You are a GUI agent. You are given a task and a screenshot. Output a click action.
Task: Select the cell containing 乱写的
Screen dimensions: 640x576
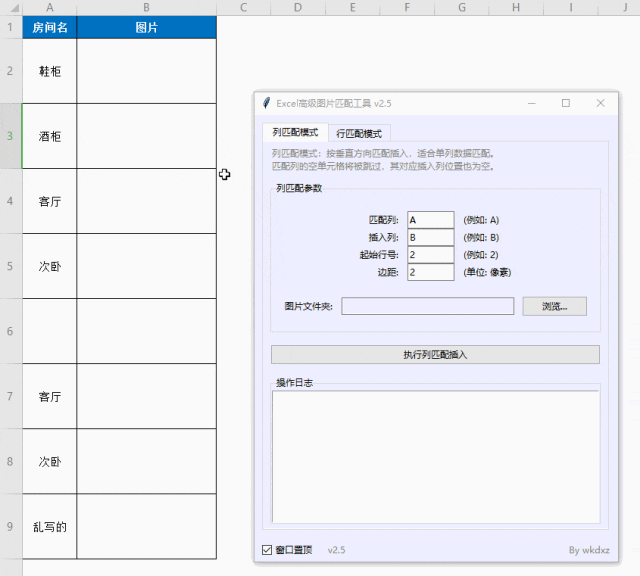pos(50,526)
